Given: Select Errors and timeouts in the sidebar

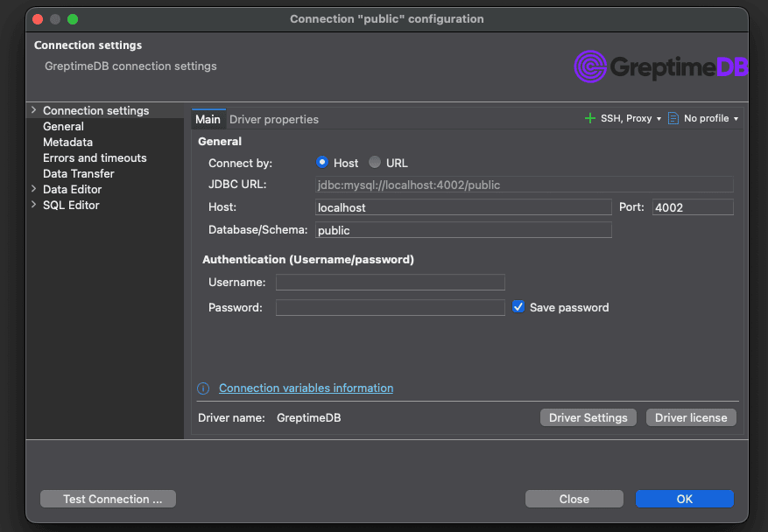Looking at the screenshot, I should click(x=95, y=157).
